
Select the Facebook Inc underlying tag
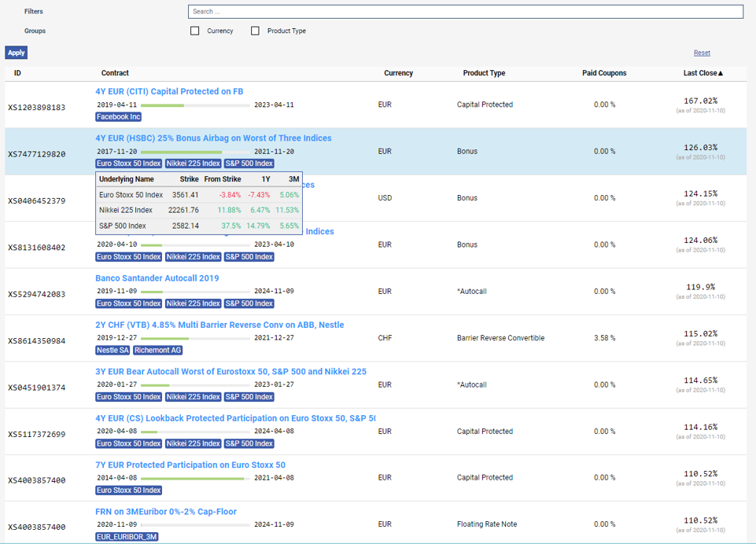click(x=119, y=117)
